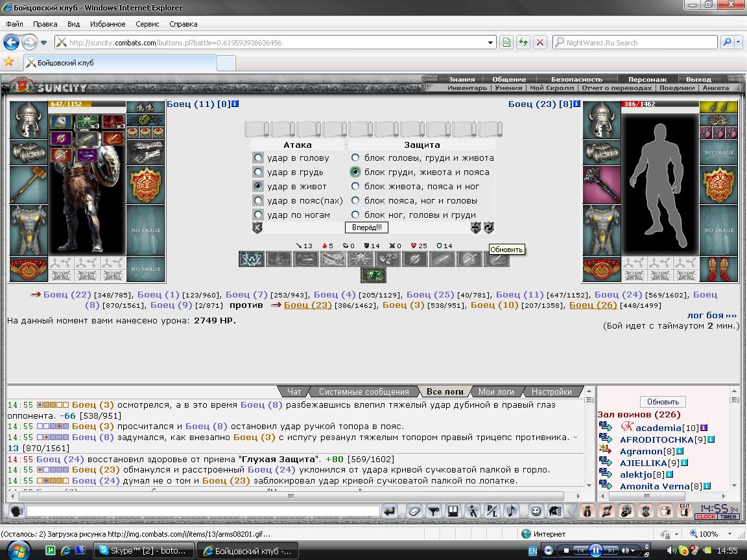Click the red boots slot of right fighter
Screen dimensions: 747x560
tap(718, 269)
